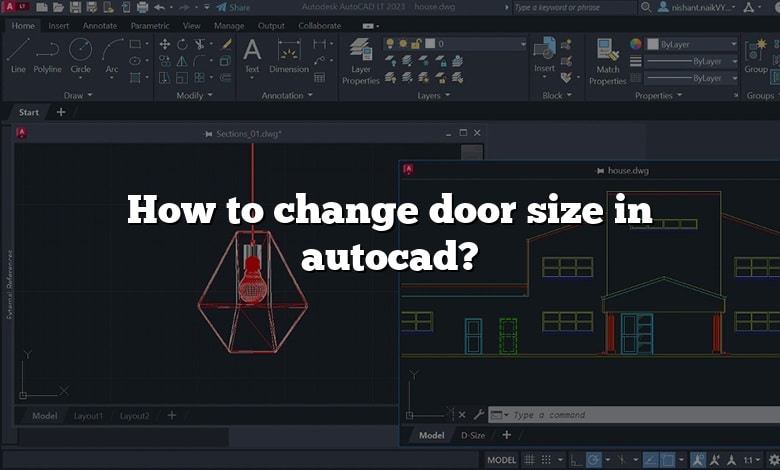Pick the Arc drawing tool
Viewport: 780px width, 470px height.
[112, 55]
